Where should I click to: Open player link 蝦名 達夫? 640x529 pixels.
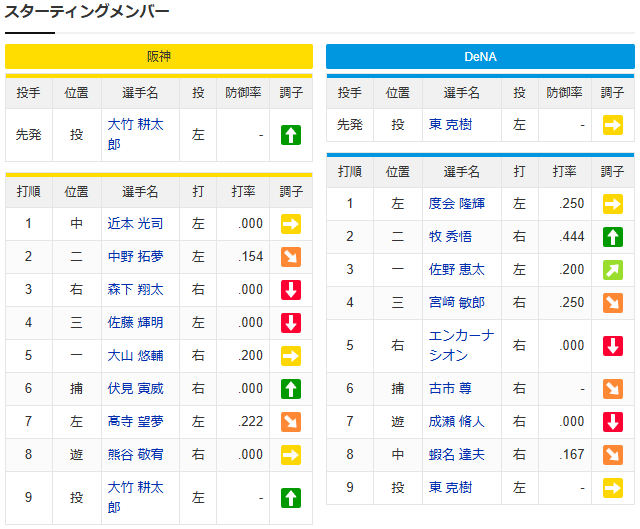point(456,455)
